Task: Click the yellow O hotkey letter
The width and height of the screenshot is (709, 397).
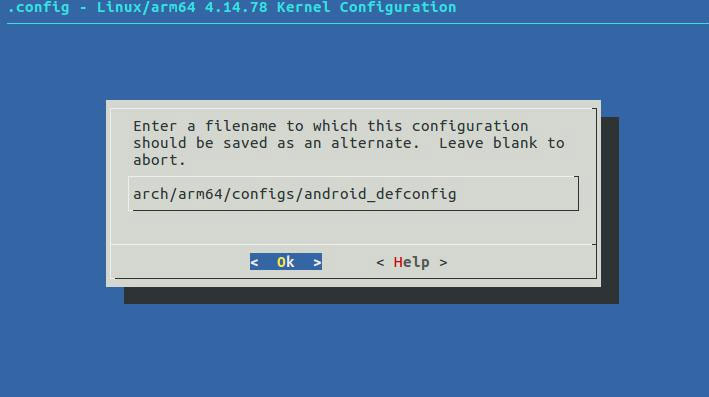Action: point(281,262)
